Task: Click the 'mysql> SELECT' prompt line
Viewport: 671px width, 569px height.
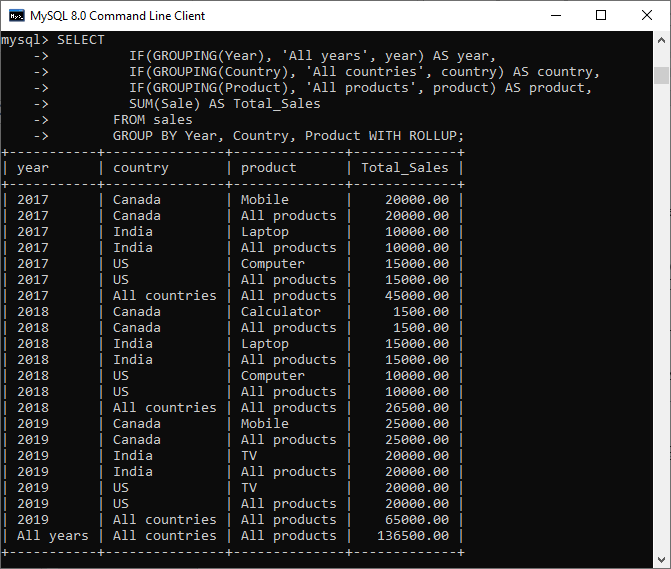Action: [53, 40]
